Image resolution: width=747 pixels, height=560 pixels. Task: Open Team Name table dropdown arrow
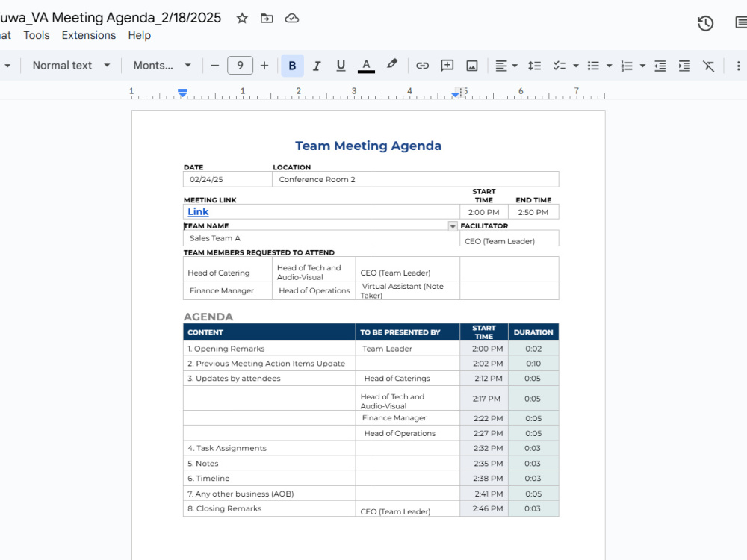click(x=453, y=226)
